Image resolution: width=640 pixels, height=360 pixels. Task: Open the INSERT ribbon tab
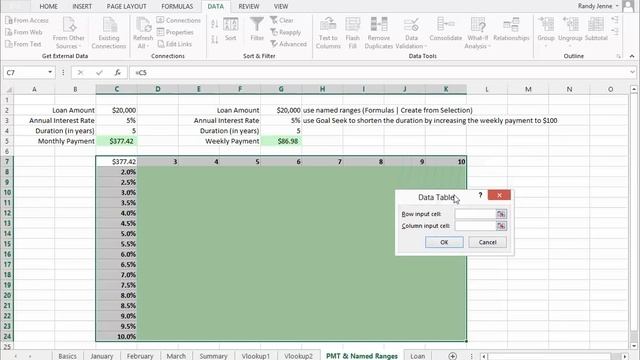click(x=82, y=7)
